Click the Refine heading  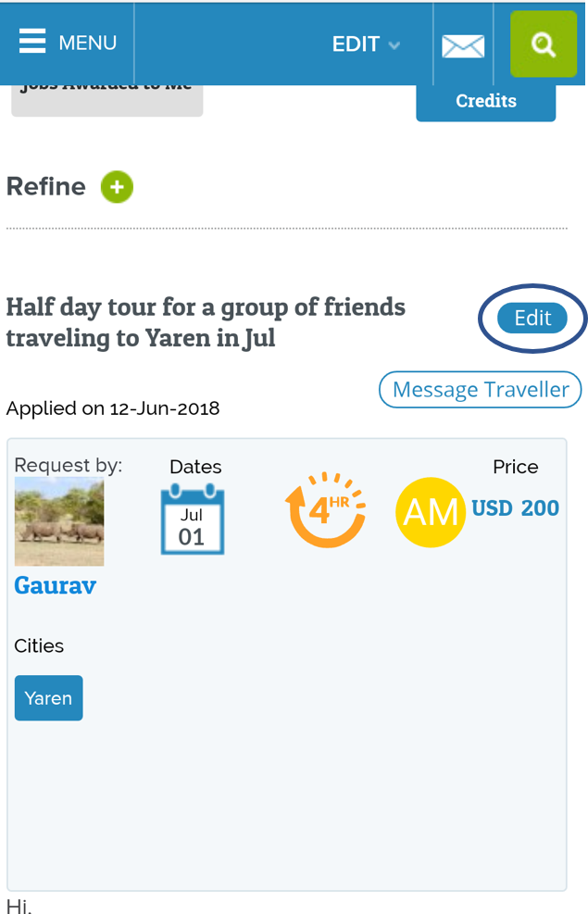[x=46, y=187]
